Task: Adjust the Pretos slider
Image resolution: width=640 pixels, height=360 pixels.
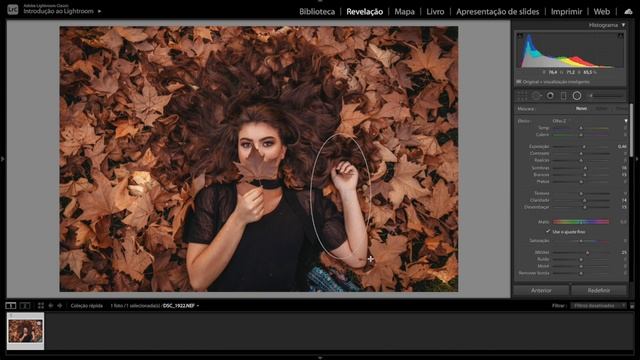Action: coord(581,182)
